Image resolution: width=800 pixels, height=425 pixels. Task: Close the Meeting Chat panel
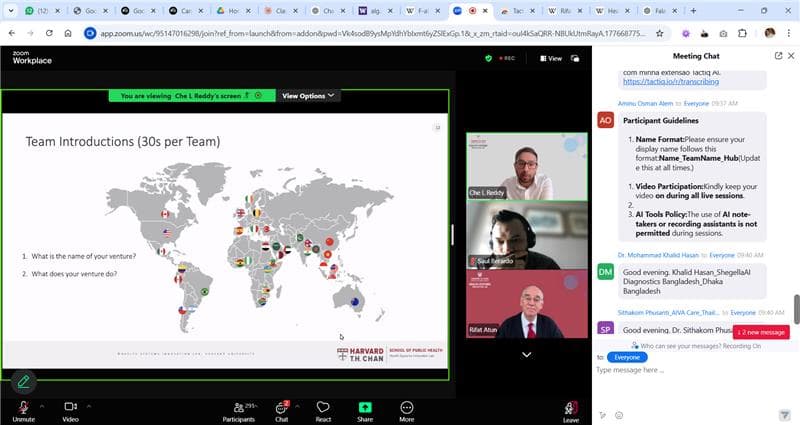tap(791, 56)
